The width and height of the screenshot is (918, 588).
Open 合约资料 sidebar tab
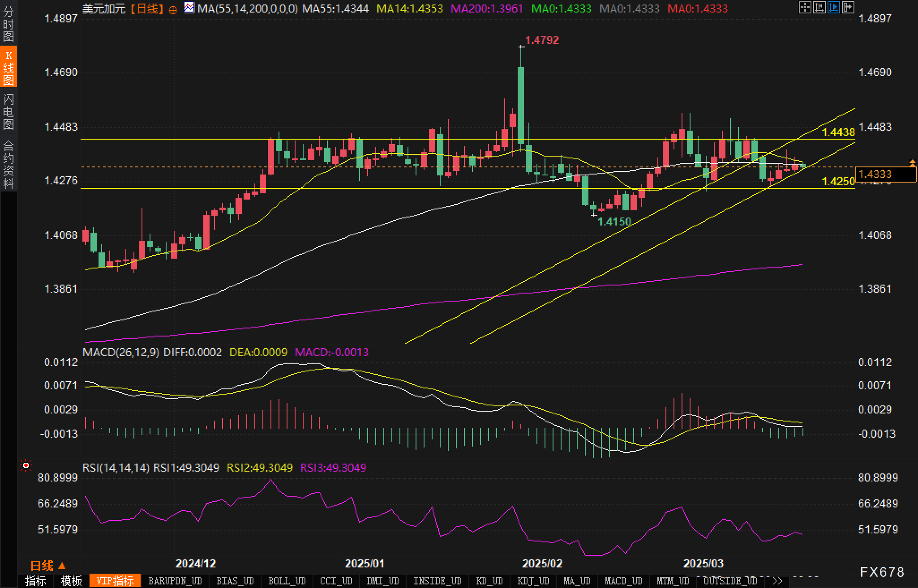pyautogui.click(x=9, y=165)
